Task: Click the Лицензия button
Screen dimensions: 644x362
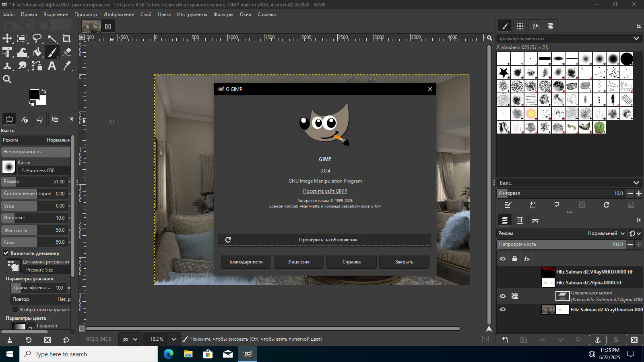Action: point(299,262)
